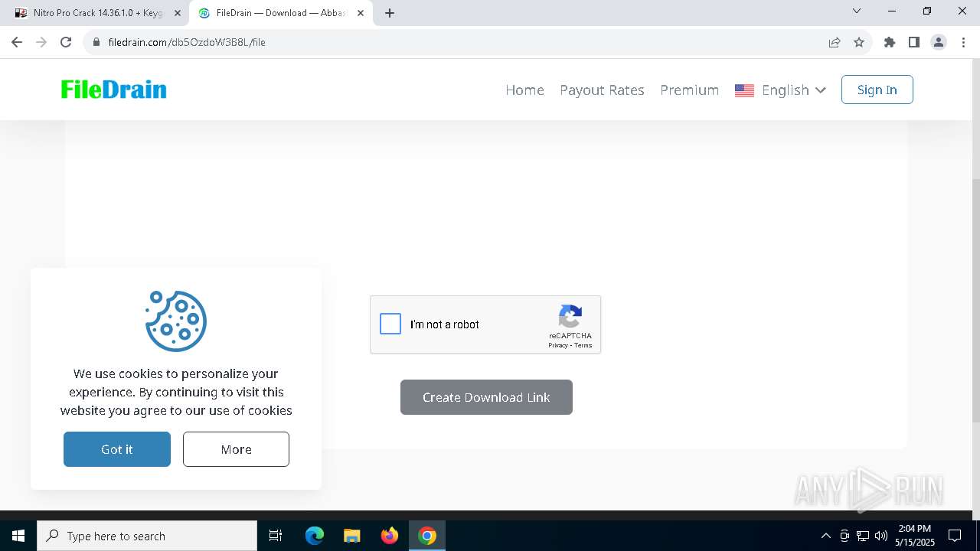This screenshot has height=551, width=980.
Task: Open a new browser tab
Action: click(390, 13)
